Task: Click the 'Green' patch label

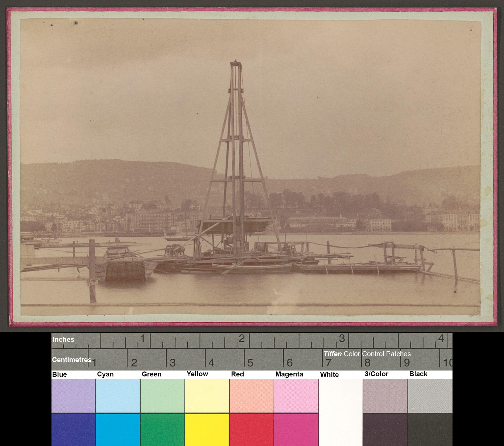Action: tap(151, 374)
